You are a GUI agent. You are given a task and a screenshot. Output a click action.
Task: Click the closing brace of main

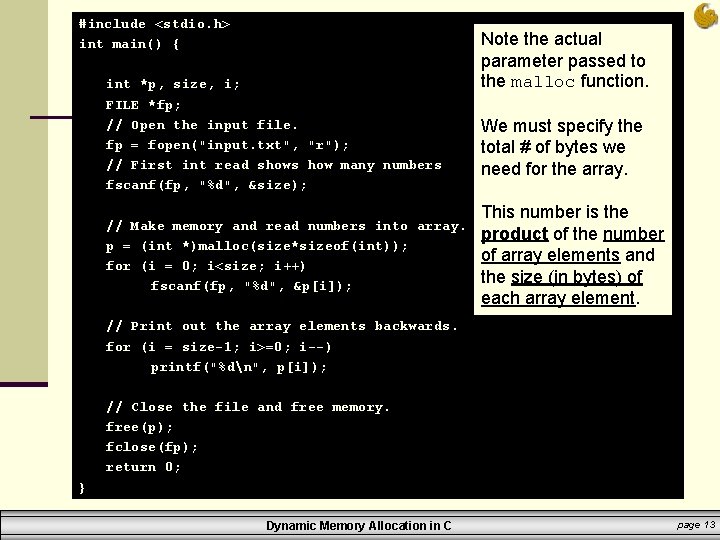click(82, 488)
